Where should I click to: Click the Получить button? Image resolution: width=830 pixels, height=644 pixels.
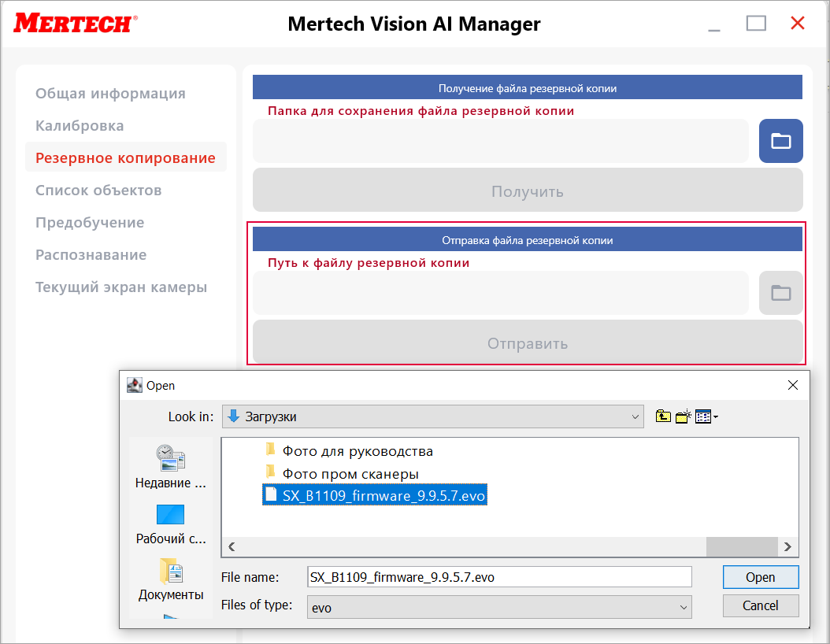(527, 191)
